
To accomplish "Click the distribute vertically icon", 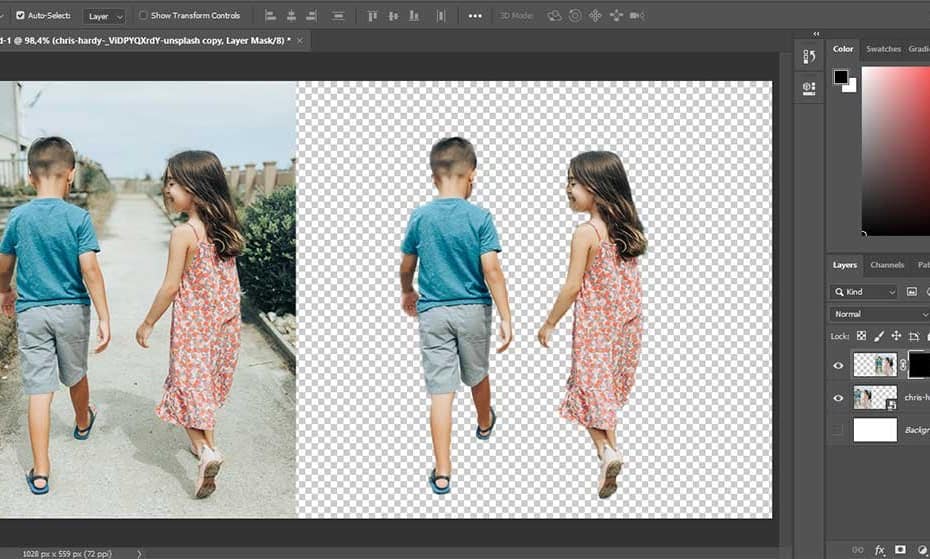I will [337, 16].
